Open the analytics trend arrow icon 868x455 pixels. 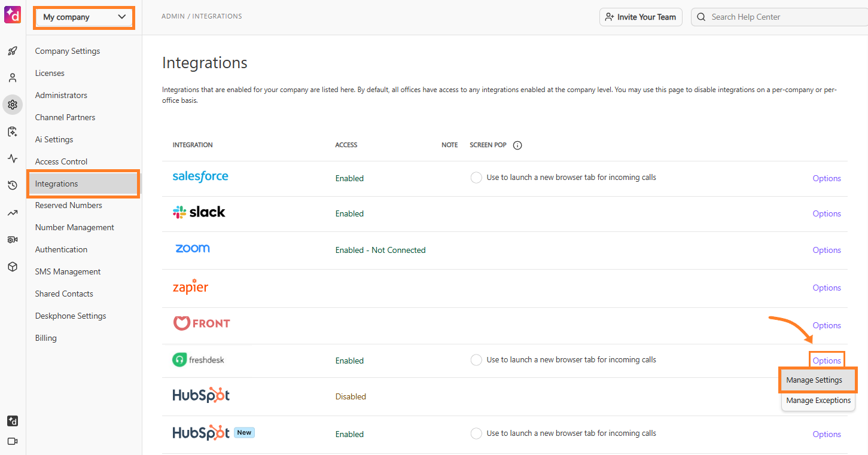tap(13, 212)
